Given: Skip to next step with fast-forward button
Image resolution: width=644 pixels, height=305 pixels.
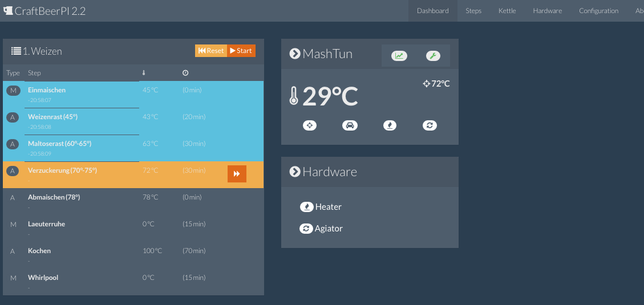Looking at the screenshot, I should (237, 174).
